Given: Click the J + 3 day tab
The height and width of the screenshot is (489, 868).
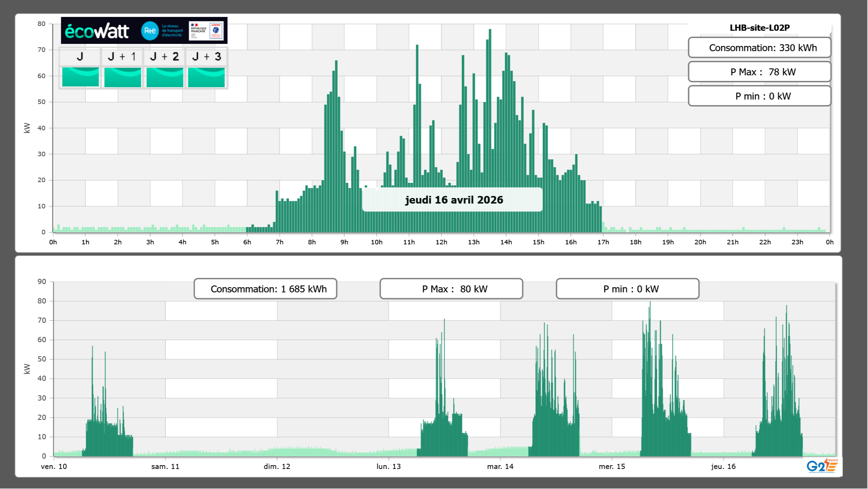Looking at the screenshot, I should coord(206,57).
